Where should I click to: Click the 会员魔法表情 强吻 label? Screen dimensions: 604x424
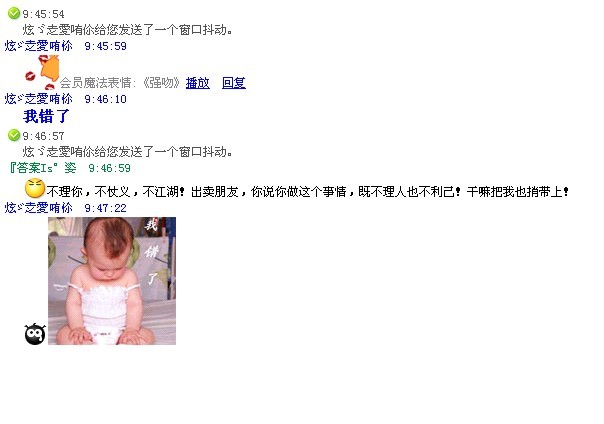pos(120,83)
